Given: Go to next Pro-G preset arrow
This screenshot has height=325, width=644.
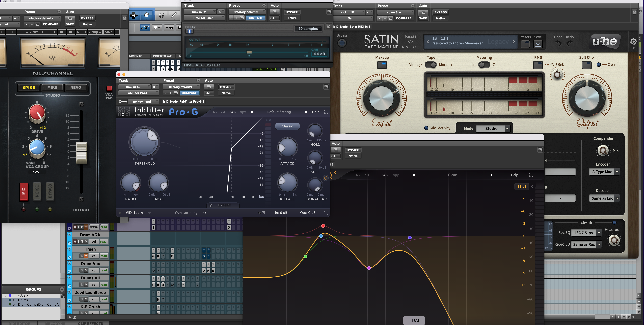Looking at the screenshot, I should [306, 112].
